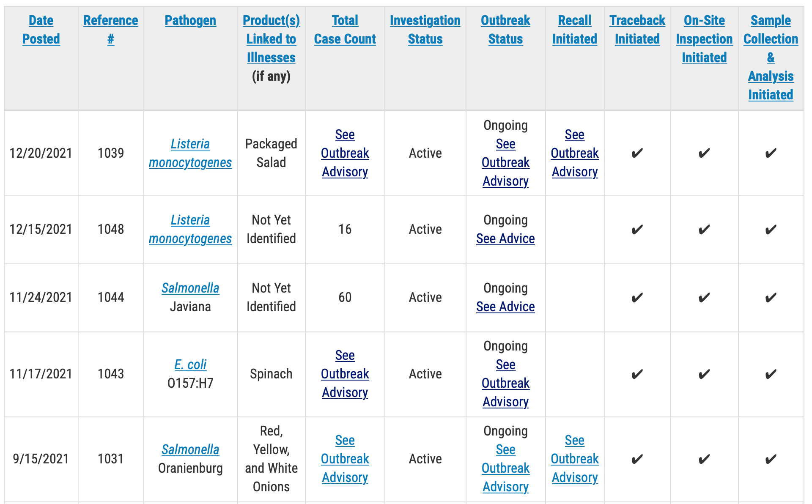Open See Advice link for case 1048
The height and width of the screenshot is (504, 812).
tap(505, 238)
